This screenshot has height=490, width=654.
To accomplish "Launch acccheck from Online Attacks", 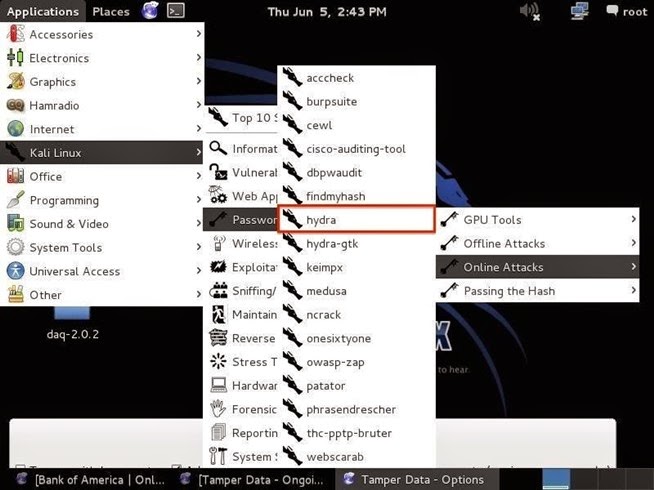I will pyautogui.click(x=357, y=78).
